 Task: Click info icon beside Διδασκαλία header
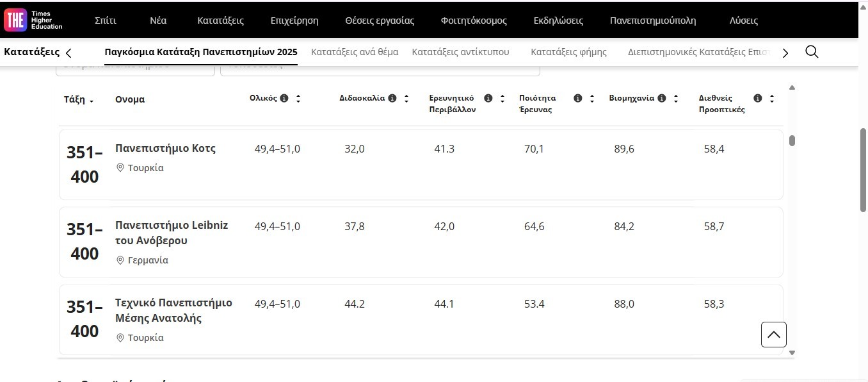pyautogui.click(x=392, y=98)
